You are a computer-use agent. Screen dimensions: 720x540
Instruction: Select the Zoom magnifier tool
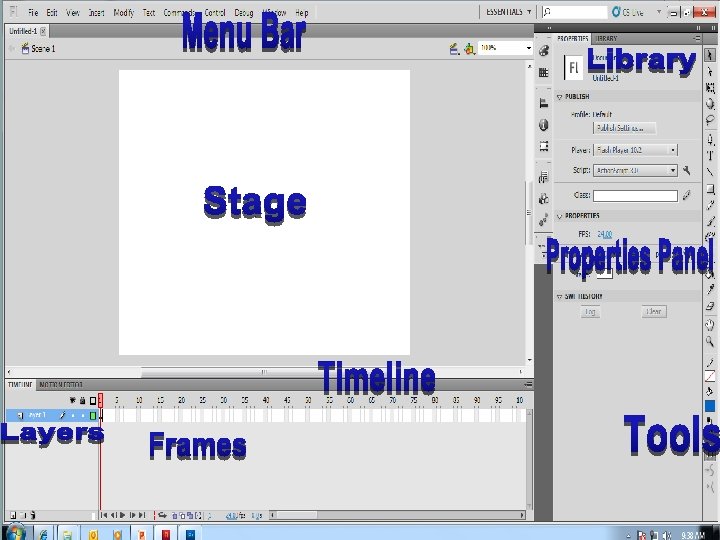(x=710, y=341)
